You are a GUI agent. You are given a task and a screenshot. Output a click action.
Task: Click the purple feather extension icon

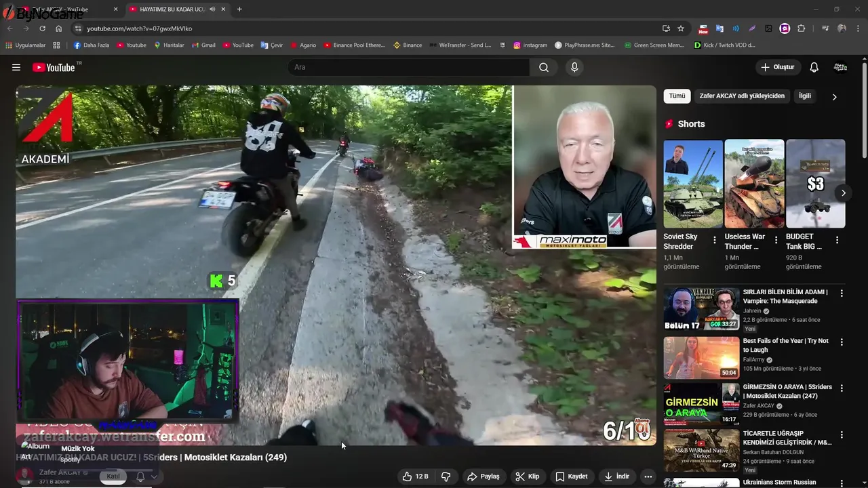[752, 28]
